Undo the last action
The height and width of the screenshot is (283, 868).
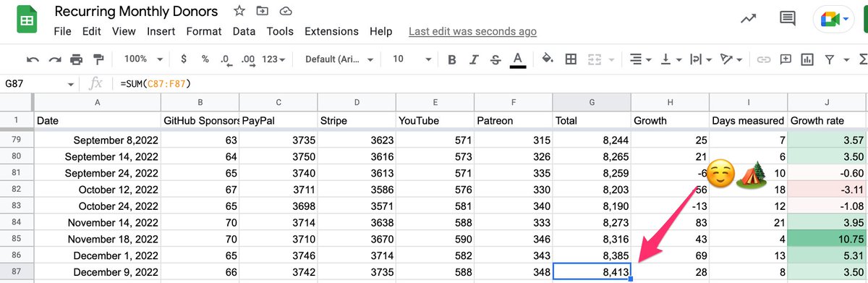click(x=33, y=59)
